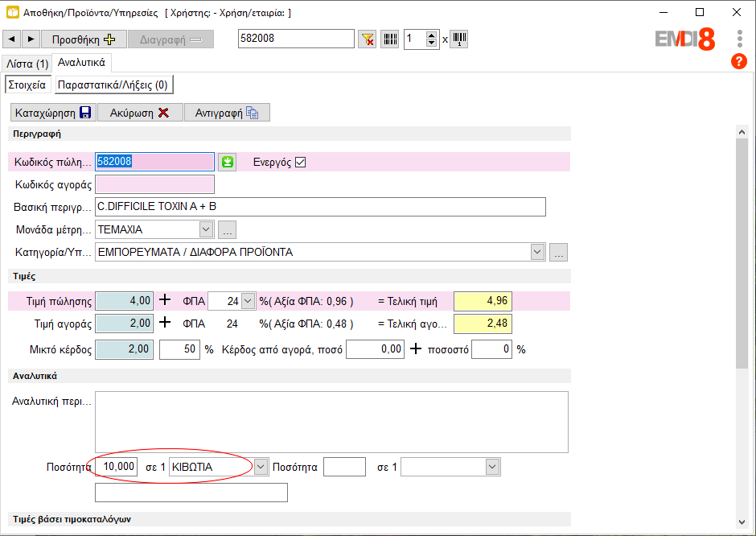Click ellipsis button beside Μονάδα μέτρησης
The image size is (756, 536).
(x=227, y=229)
